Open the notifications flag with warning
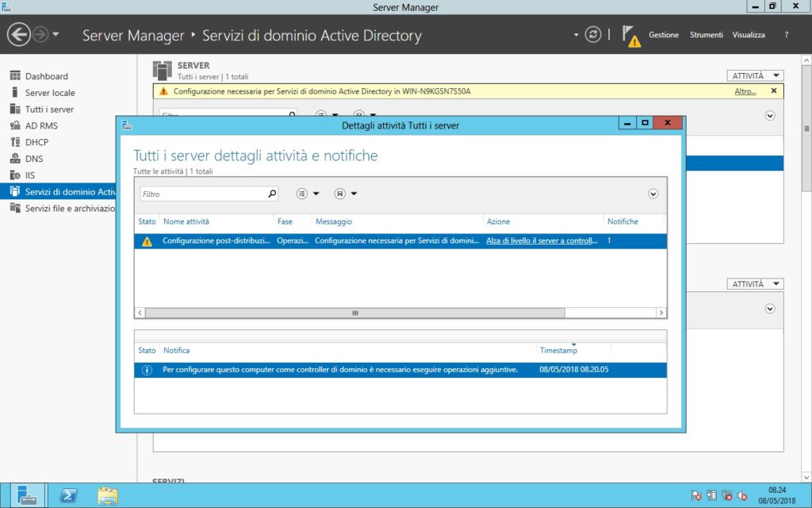 point(630,37)
